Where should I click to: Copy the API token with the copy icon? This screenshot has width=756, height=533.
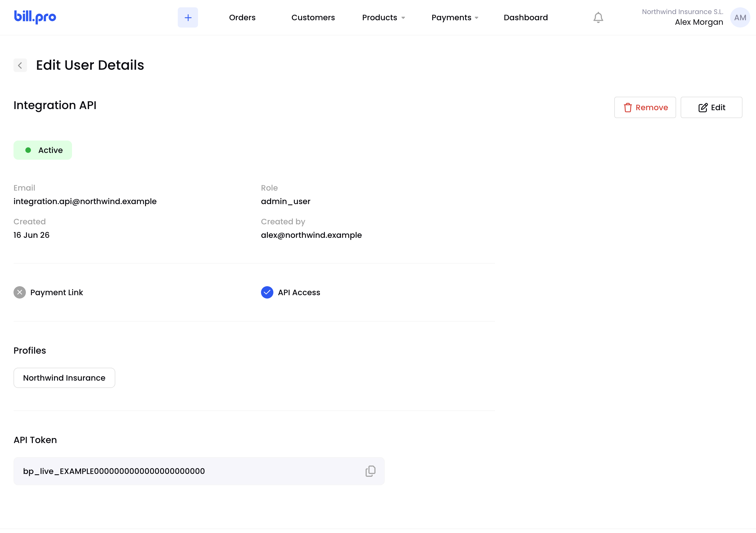click(370, 471)
